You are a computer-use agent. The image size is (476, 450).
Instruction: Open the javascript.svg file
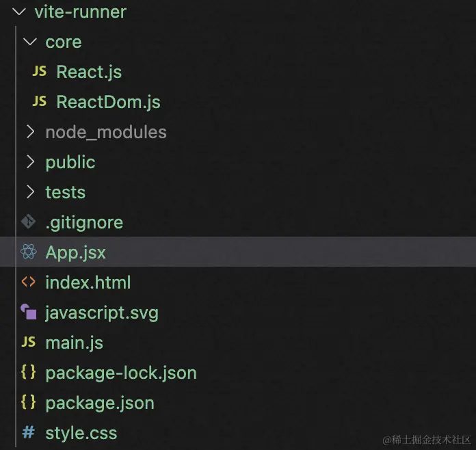[102, 313]
